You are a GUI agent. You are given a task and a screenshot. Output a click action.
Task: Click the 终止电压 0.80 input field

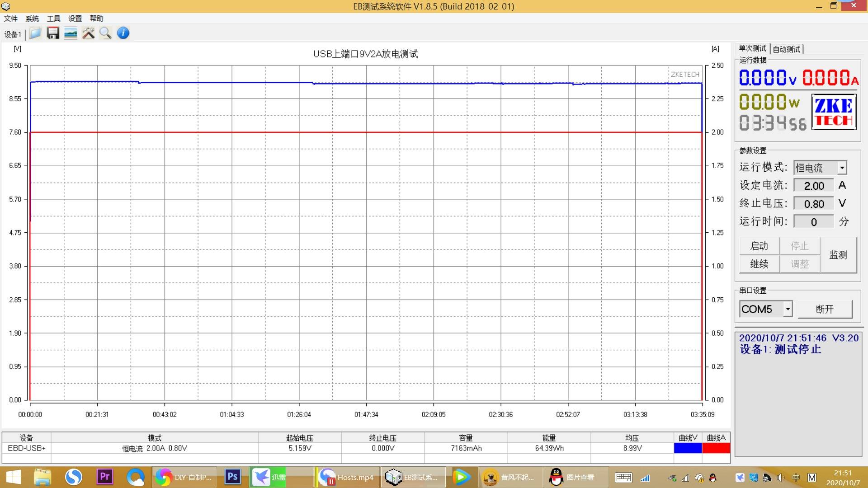(x=814, y=204)
